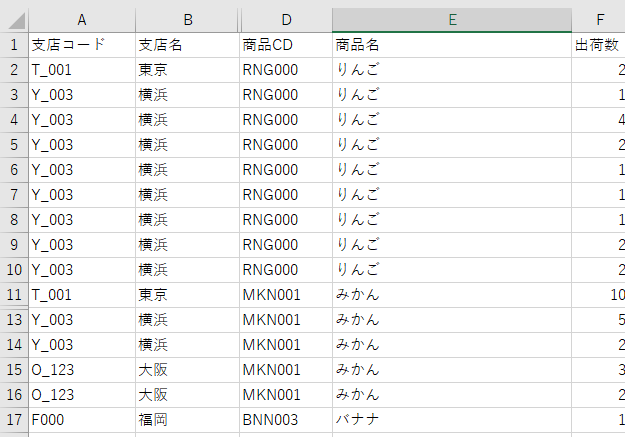Select the column A header
625x437 pixels.
coord(81,19)
